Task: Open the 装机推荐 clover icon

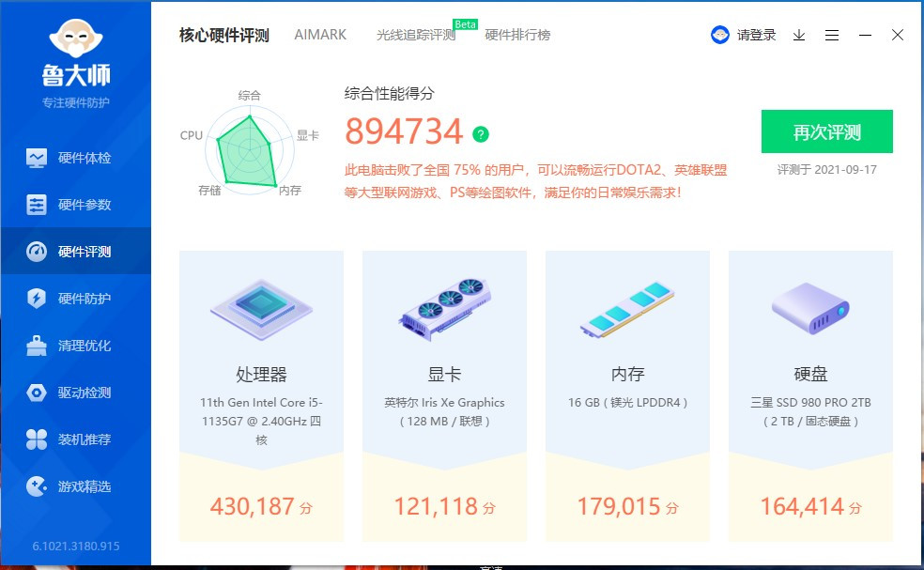Action: (x=37, y=439)
